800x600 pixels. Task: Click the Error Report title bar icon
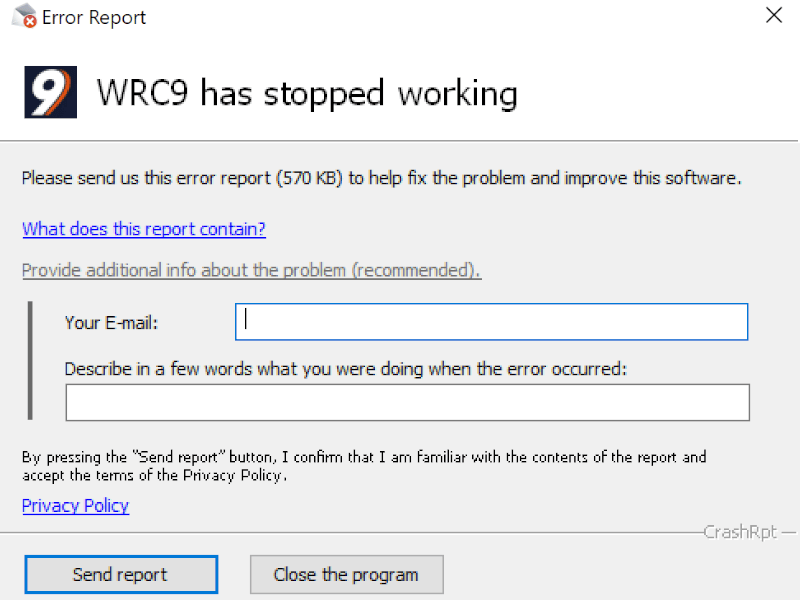tap(24, 17)
